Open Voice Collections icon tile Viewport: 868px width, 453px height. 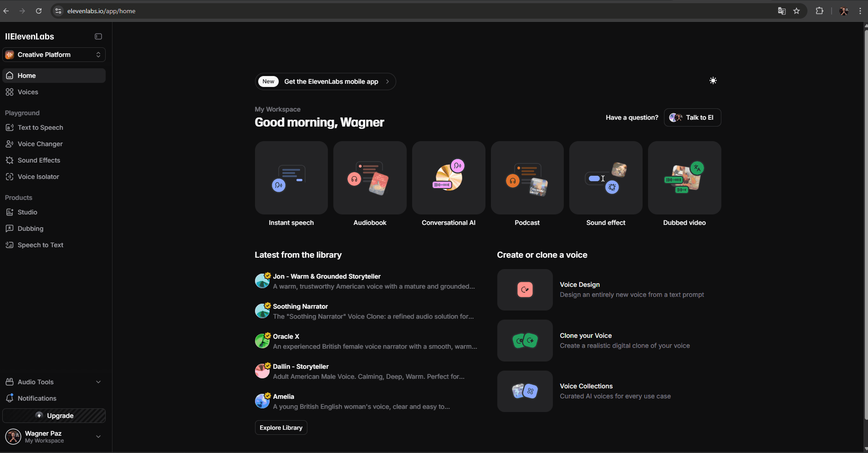tap(525, 391)
